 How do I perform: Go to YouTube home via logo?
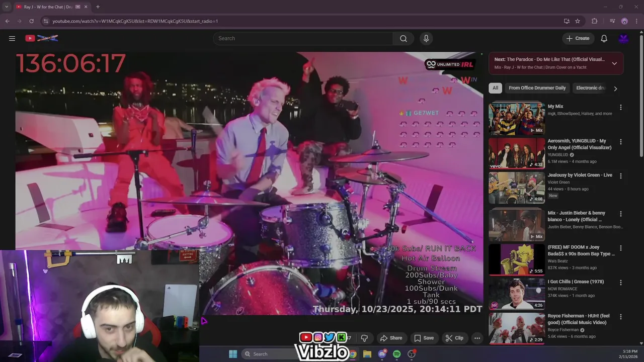tap(42, 38)
